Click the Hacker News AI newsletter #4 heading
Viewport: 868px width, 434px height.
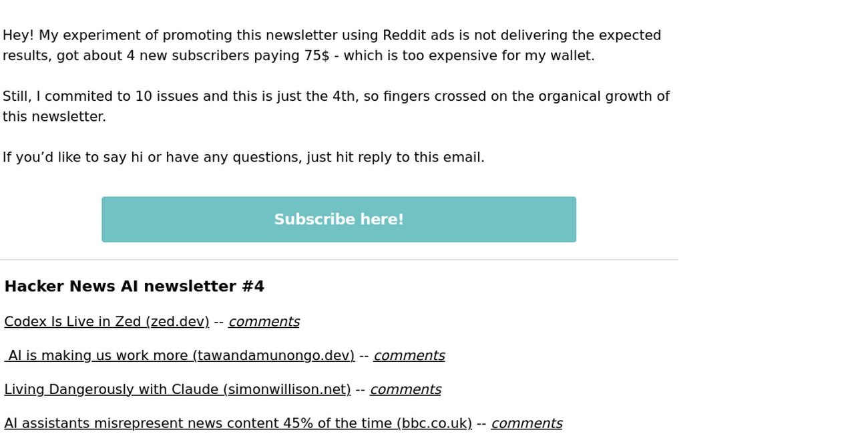click(134, 286)
